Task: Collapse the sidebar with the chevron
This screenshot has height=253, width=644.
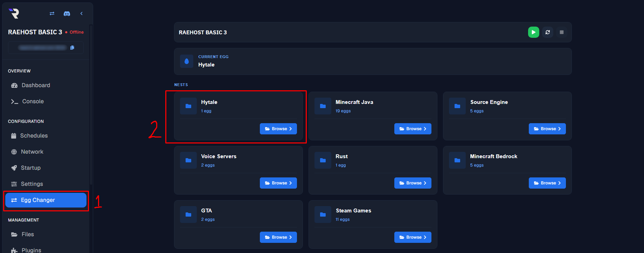Action: point(82,13)
